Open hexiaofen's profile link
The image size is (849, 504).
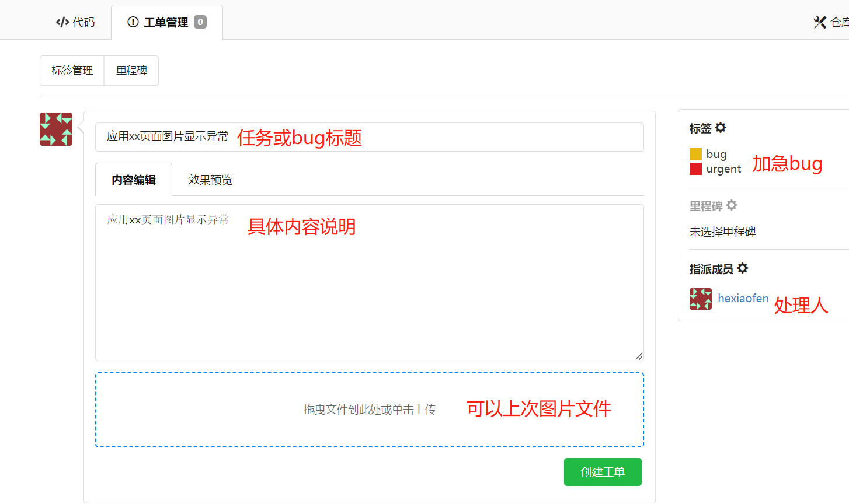(x=743, y=298)
